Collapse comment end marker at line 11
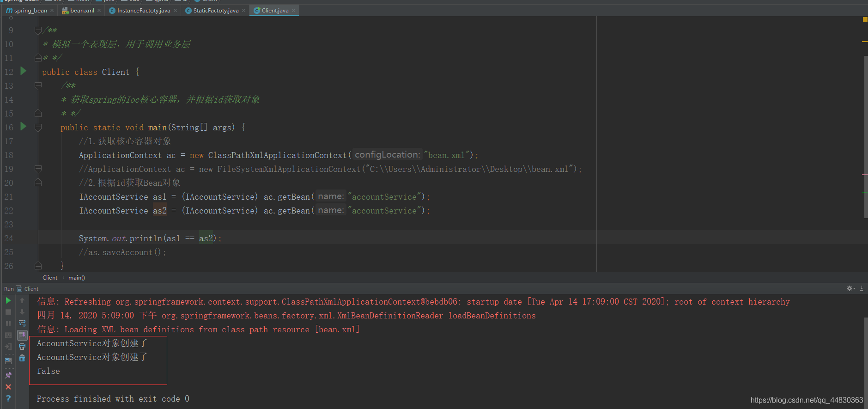The height and width of the screenshot is (409, 868). (38, 58)
